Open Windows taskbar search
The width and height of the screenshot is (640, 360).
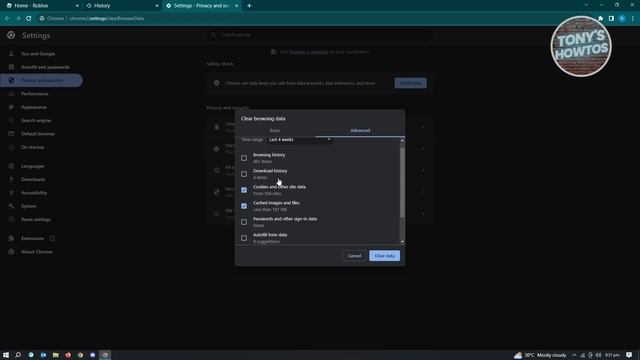coord(18,355)
